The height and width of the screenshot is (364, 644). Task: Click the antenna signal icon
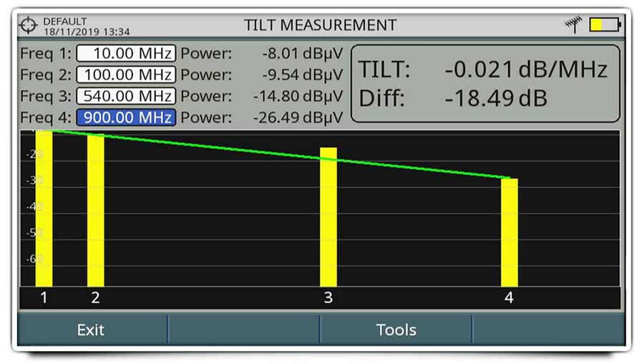coord(573,25)
